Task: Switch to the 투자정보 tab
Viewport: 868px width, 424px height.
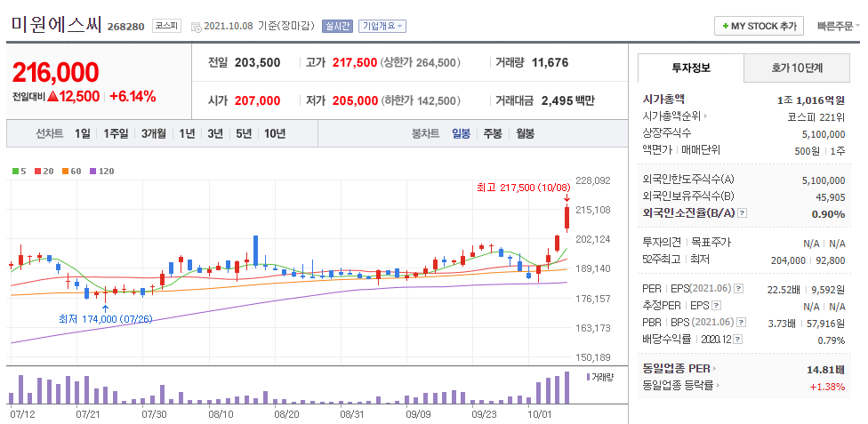Action: tap(691, 68)
